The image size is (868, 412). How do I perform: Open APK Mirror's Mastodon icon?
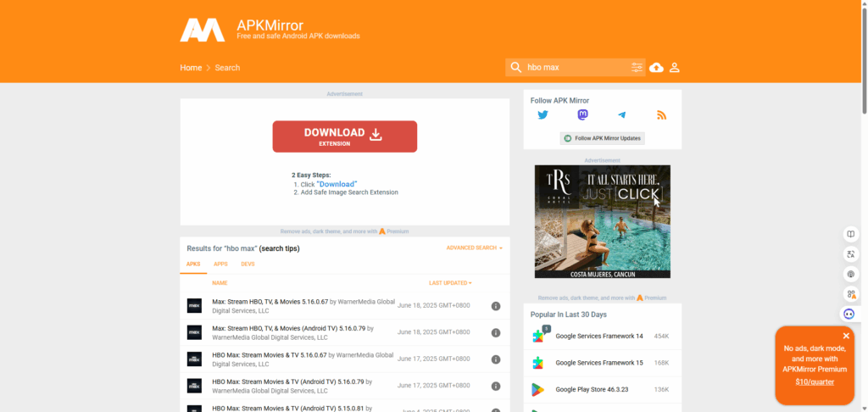click(x=582, y=115)
